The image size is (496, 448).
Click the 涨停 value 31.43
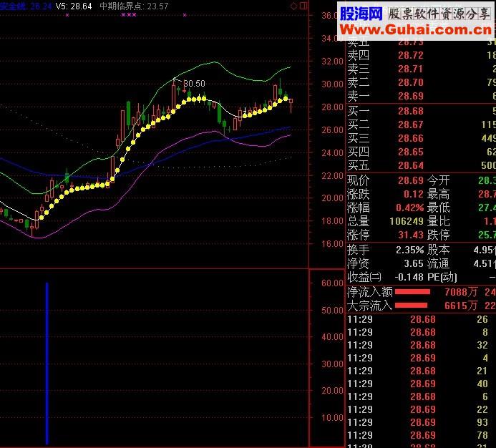pyautogui.click(x=411, y=235)
